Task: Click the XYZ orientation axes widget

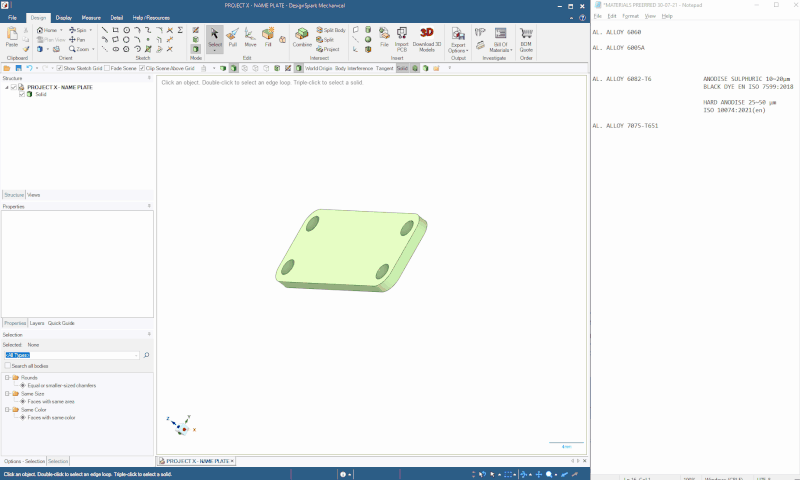Action: [x=182, y=425]
